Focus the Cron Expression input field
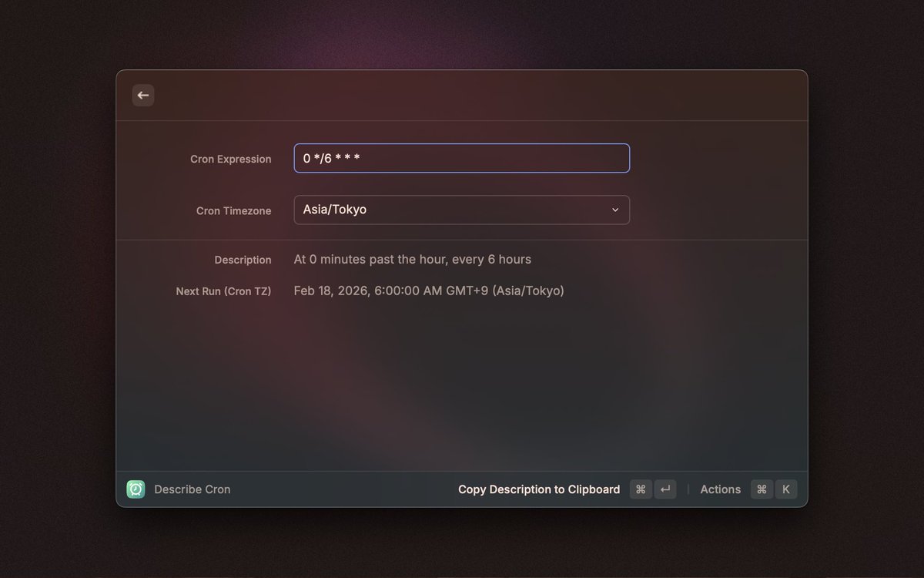The image size is (924, 578). click(462, 158)
